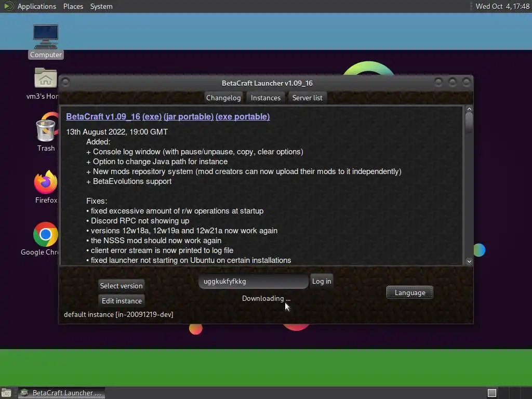532x399 pixels.
Task: Open the BetaCraft v1.09_16 download link
Action: (103, 117)
